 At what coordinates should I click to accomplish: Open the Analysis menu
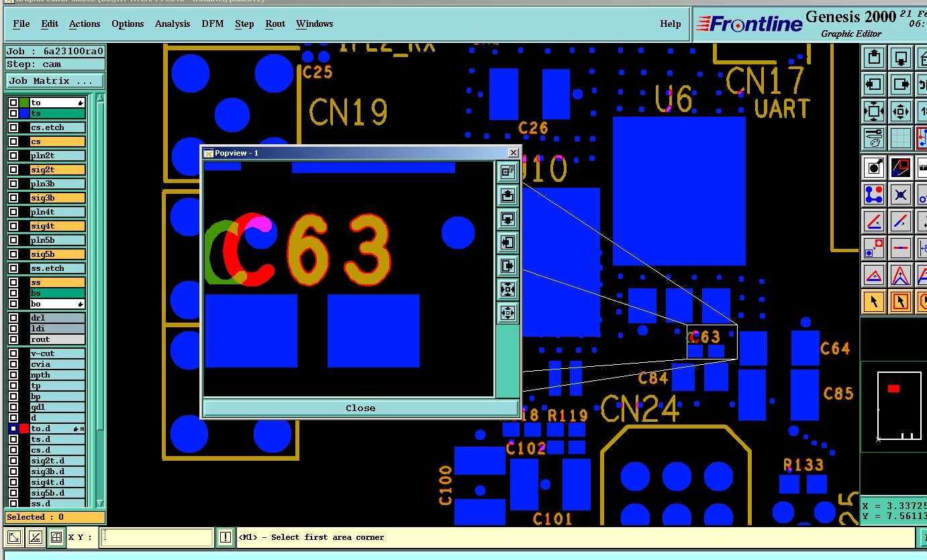[x=173, y=23]
